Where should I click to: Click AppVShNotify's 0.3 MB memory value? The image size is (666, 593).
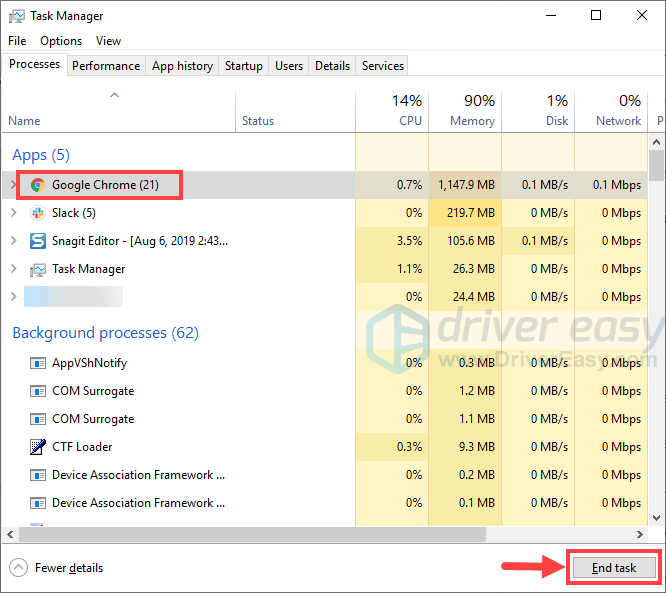[x=477, y=363]
